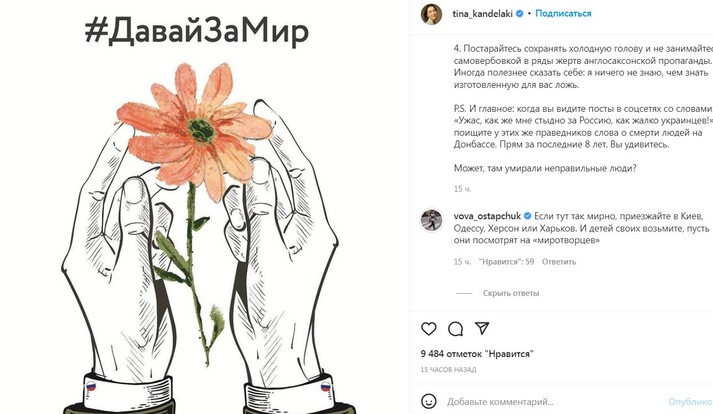Click verified badge next to tina_kandelaki
This screenshot has width=713, height=414.
[x=519, y=14]
